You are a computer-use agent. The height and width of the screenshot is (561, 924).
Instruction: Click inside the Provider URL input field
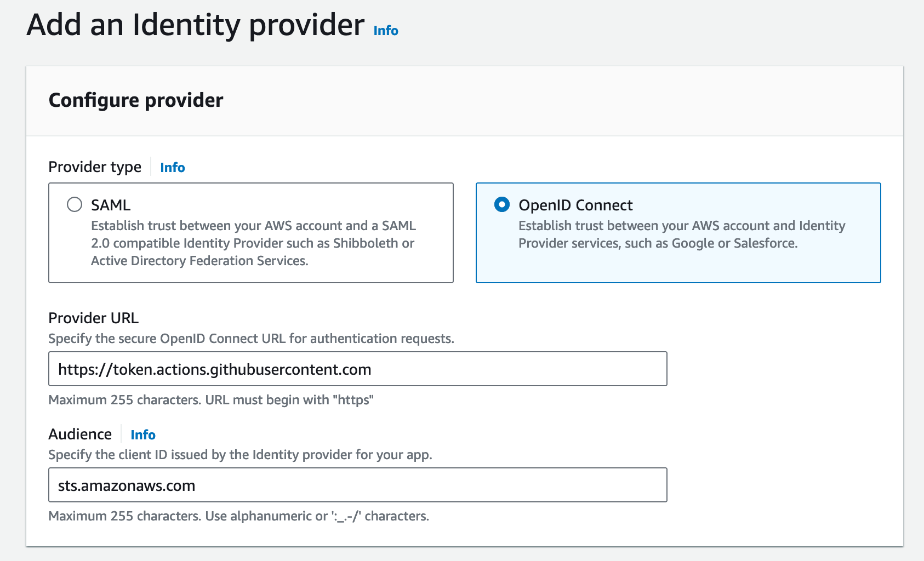356,369
